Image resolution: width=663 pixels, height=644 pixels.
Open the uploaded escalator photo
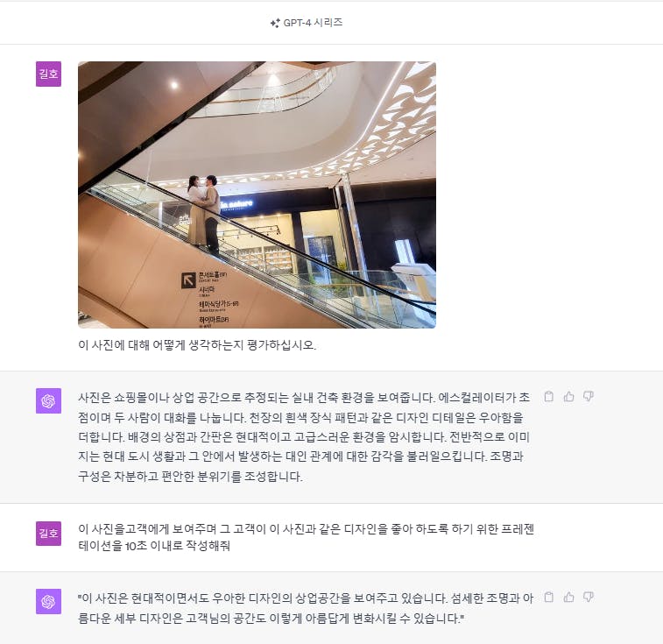tap(257, 195)
